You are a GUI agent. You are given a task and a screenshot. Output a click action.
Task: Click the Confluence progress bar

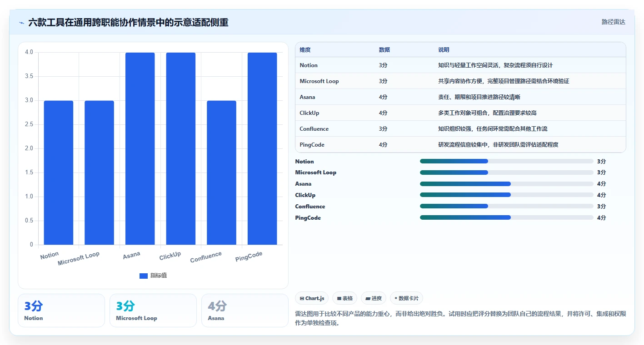[507, 206]
